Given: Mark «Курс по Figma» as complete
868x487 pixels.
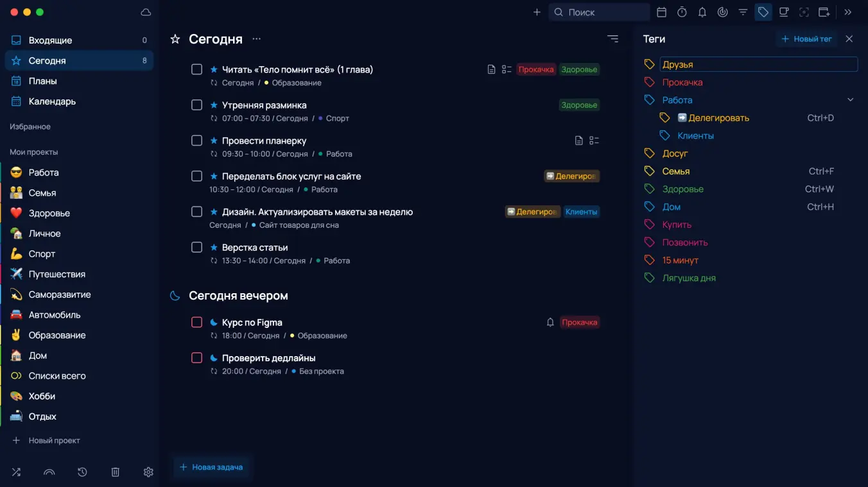Looking at the screenshot, I should point(197,322).
